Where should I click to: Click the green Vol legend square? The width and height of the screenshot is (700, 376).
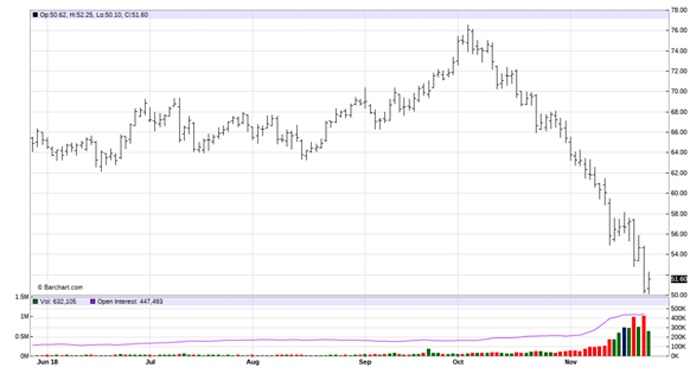pyautogui.click(x=35, y=301)
